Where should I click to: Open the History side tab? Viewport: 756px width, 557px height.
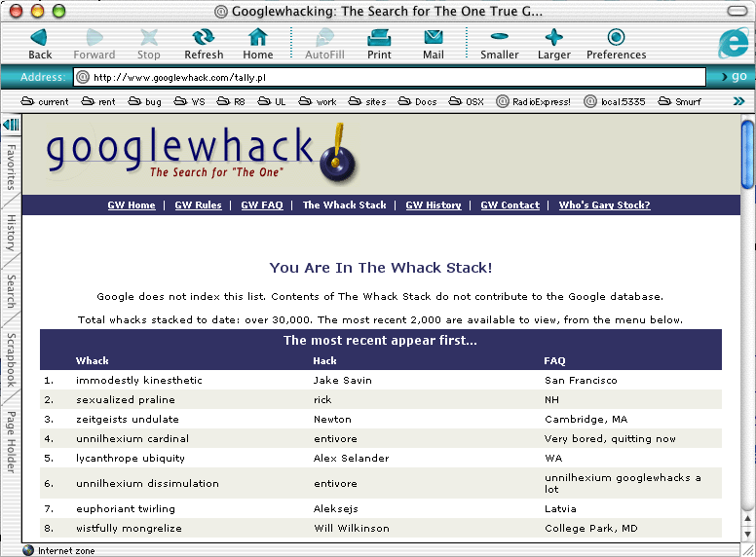[11, 234]
